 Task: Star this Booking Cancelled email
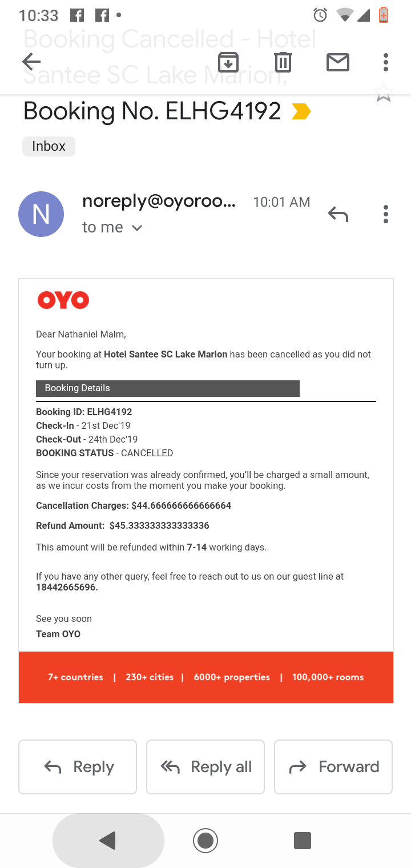pos(384,93)
